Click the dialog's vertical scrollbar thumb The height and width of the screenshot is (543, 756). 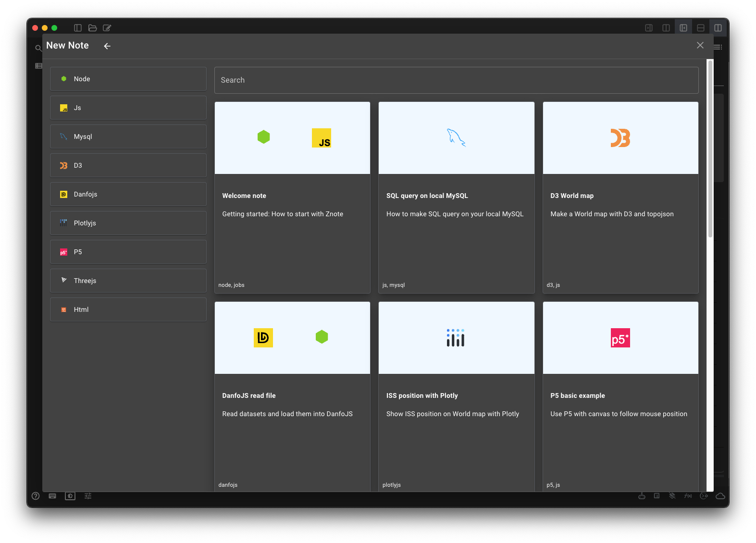pos(710,149)
